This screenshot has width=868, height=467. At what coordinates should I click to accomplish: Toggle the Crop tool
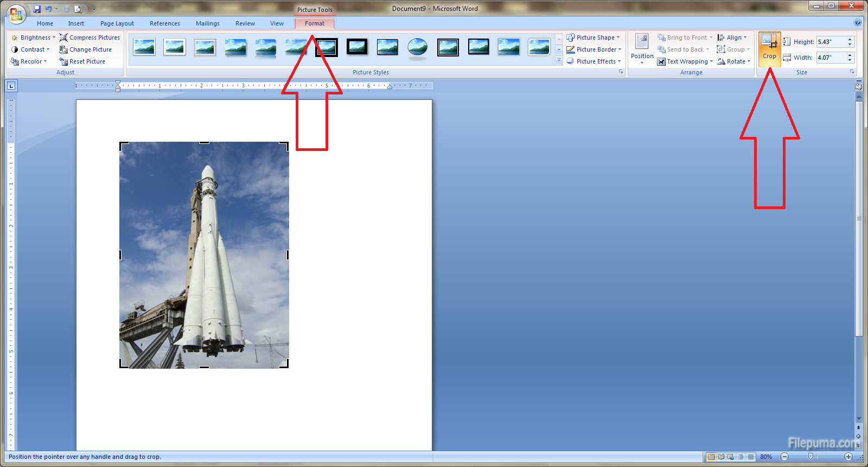pos(769,49)
